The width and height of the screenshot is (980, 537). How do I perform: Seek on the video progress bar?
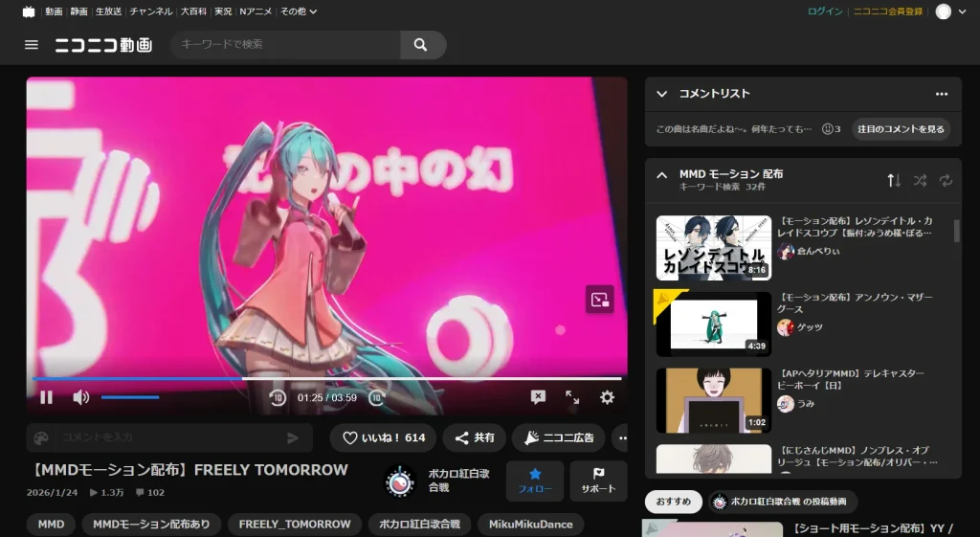(327, 379)
